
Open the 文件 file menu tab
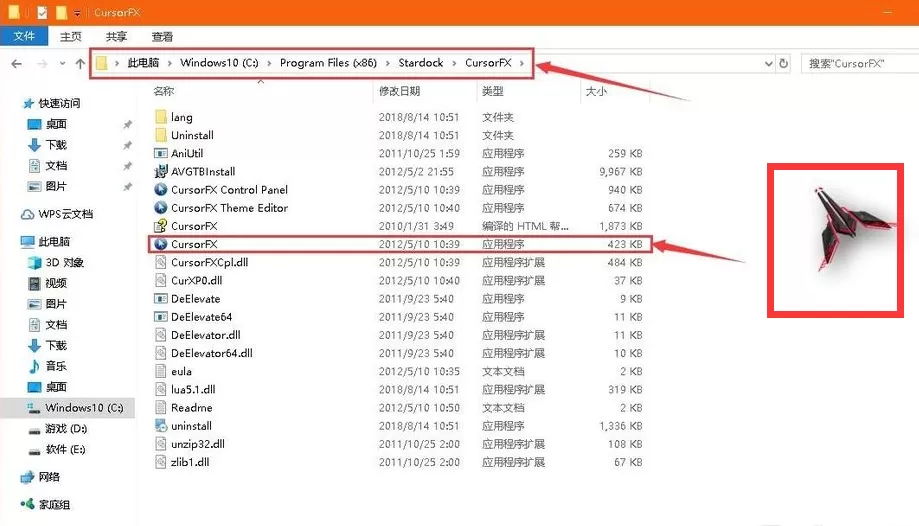[24, 36]
